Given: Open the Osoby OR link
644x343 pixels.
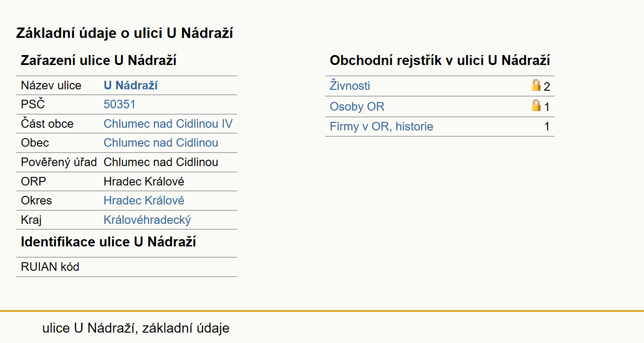Looking at the screenshot, I should (x=357, y=107).
